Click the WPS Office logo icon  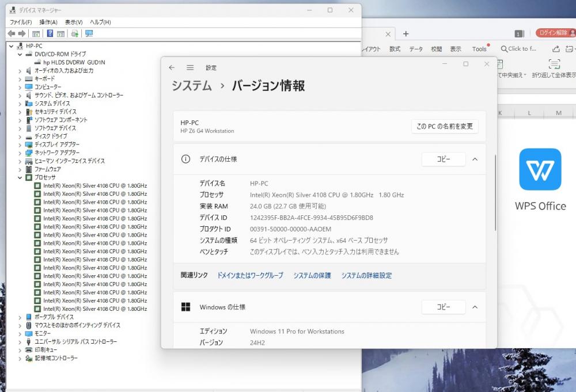tap(540, 169)
